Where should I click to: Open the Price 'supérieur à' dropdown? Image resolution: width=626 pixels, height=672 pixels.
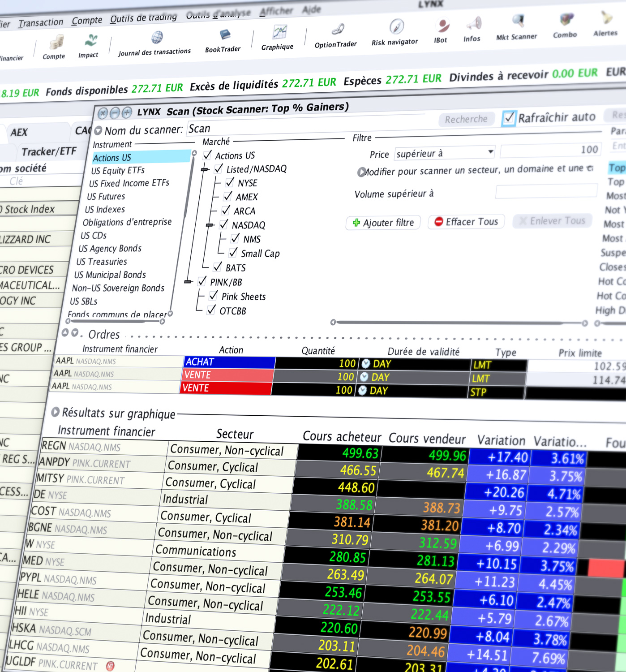[445, 153]
